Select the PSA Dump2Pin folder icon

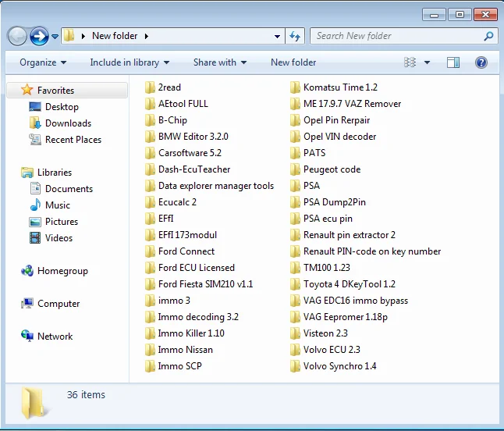(295, 202)
